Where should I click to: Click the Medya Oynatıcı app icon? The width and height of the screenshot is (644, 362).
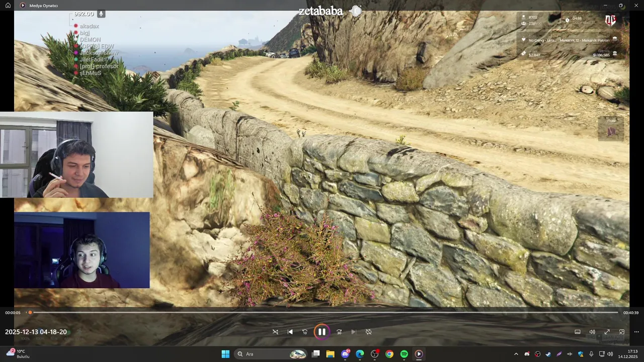23,6
